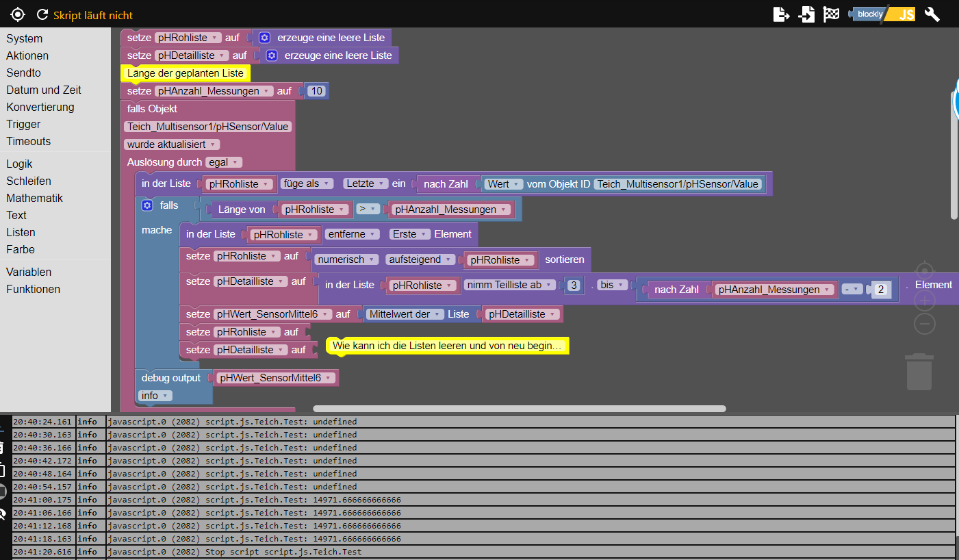The height and width of the screenshot is (560, 959).
Task: Click the log entry at 20:41:00.175
Action: (483, 500)
